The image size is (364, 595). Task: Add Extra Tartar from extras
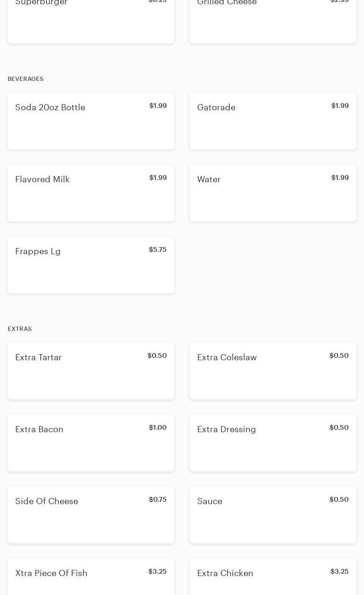pyautogui.click(x=91, y=371)
